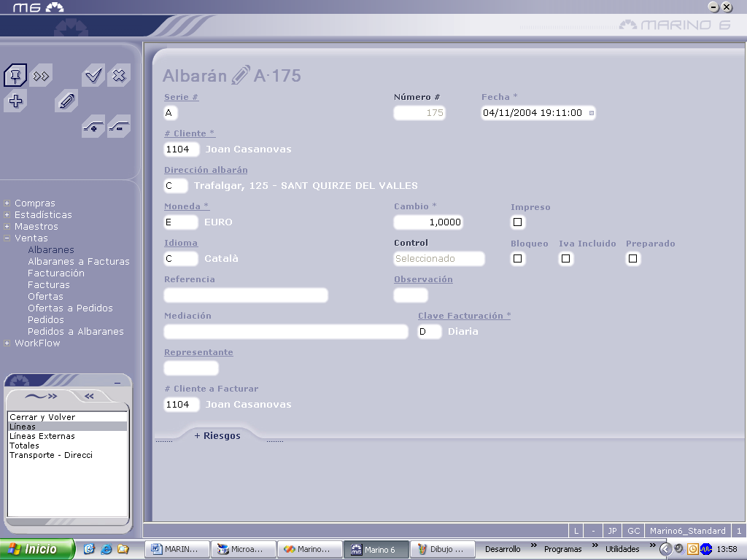
Task: Select Líneas Externas in the list
Action: (x=42, y=436)
